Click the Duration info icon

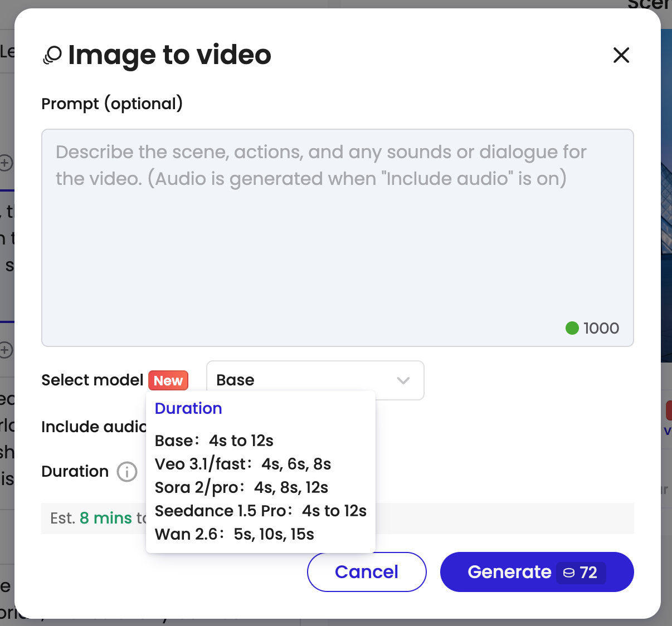127,472
